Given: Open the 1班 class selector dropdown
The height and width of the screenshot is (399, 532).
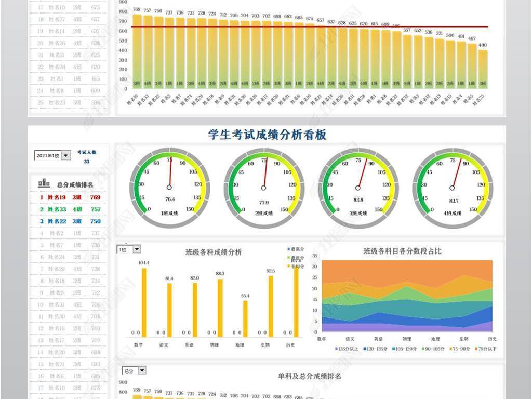Looking at the screenshot, I should (137, 249).
